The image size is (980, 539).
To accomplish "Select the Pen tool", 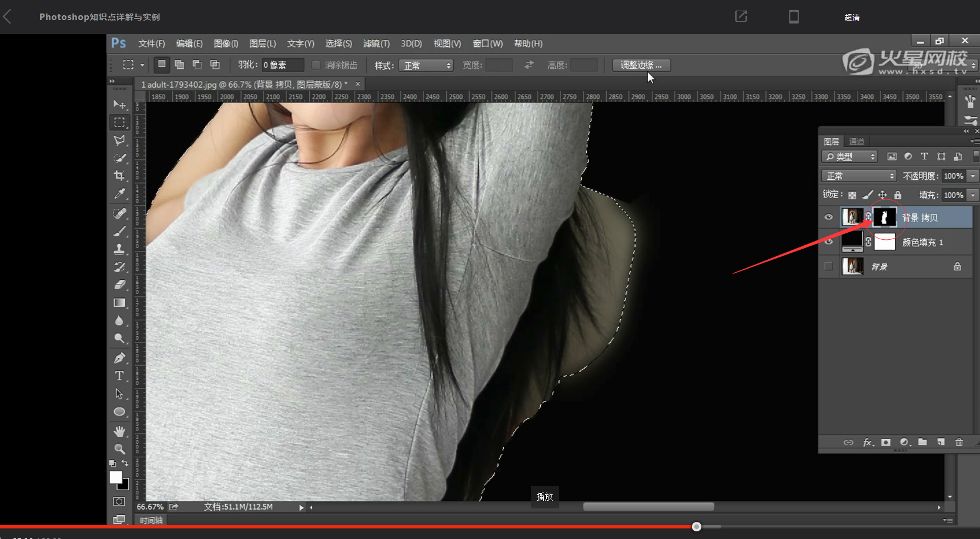I will point(119,358).
